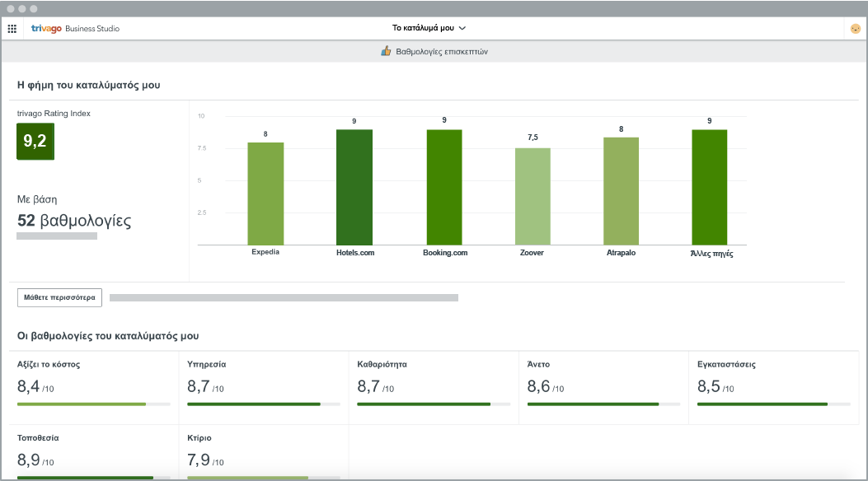This screenshot has height=481, width=868.
Task: Click the 'Υπηρεσία' category label
Action: coord(206,364)
